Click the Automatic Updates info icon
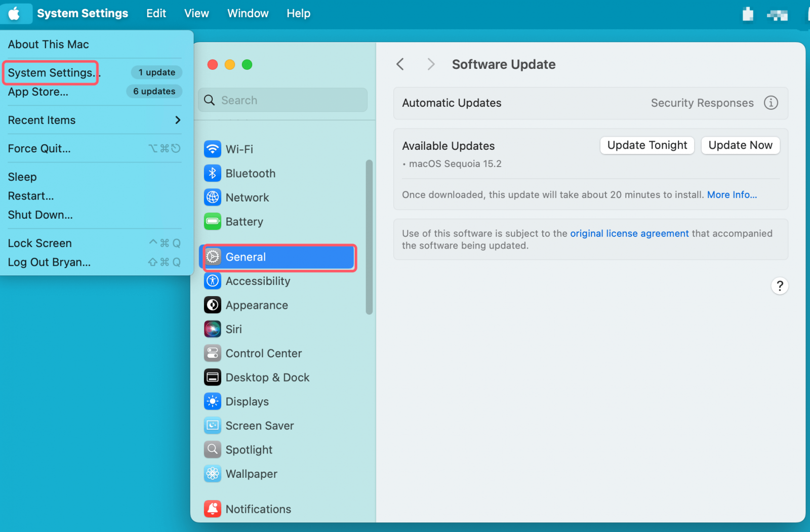The width and height of the screenshot is (810, 532). (x=771, y=103)
